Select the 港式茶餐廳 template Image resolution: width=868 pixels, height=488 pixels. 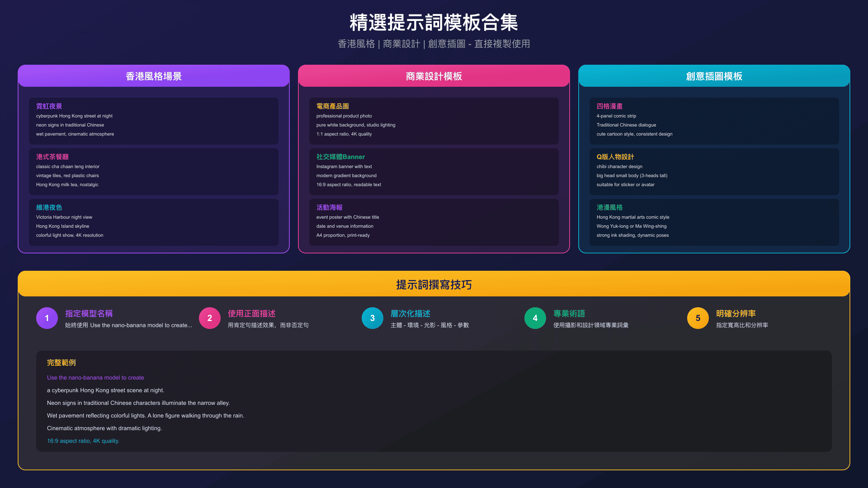(x=52, y=157)
